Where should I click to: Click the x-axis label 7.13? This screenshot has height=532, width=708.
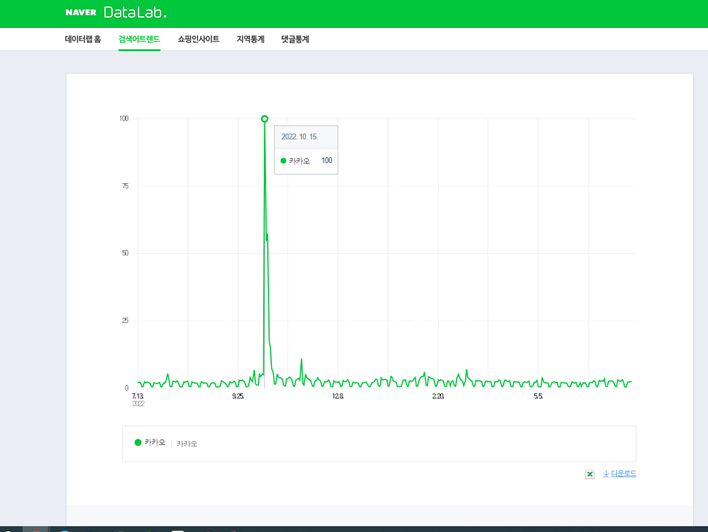[x=138, y=396]
